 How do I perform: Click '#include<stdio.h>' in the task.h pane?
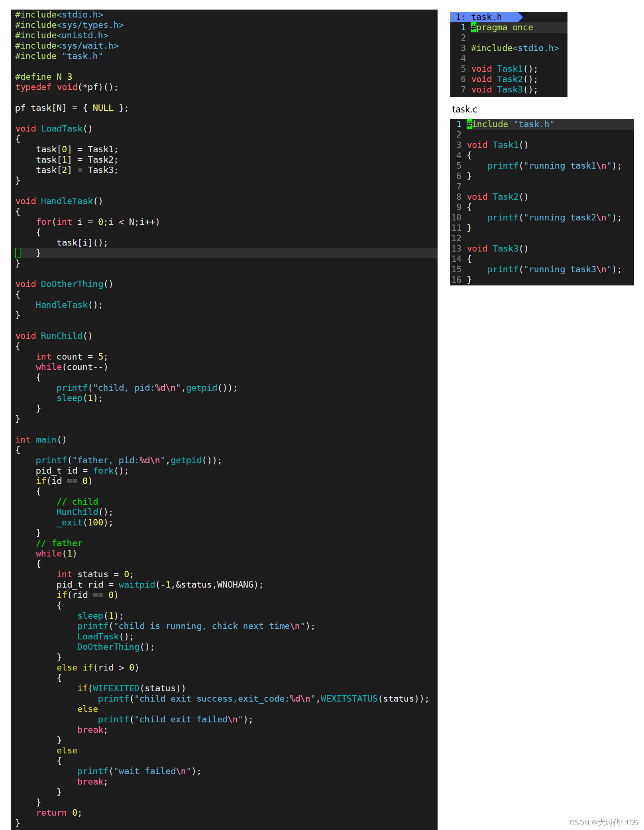pyautogui.click(x=515, y=48)
